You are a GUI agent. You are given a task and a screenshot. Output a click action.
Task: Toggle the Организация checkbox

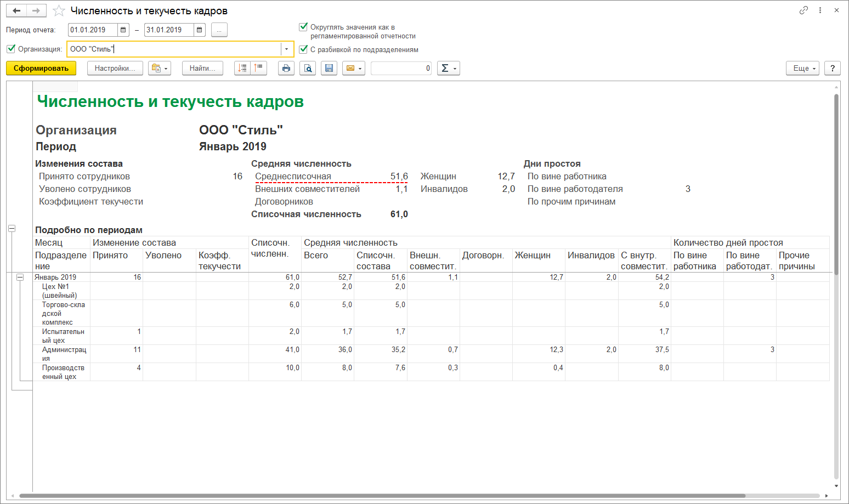click(x=11, y=49)
